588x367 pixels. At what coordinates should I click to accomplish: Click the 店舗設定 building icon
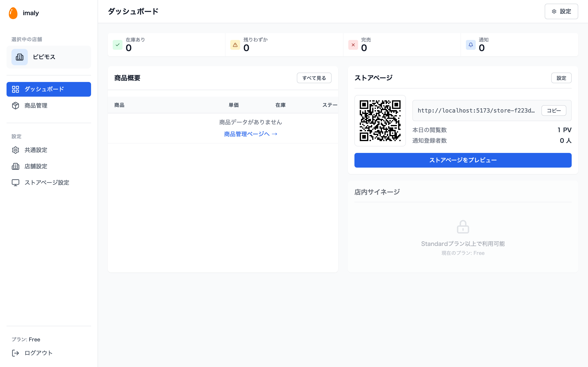pos(16,166)
